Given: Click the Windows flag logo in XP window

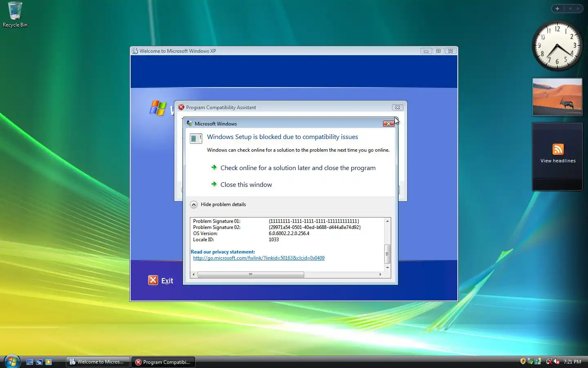Looking at the screenshot, I should [158, 108].
